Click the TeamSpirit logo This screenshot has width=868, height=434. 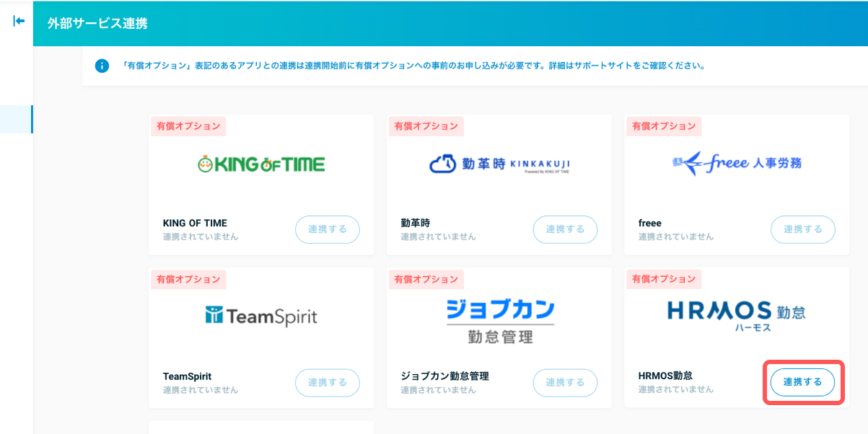point(261,316)
